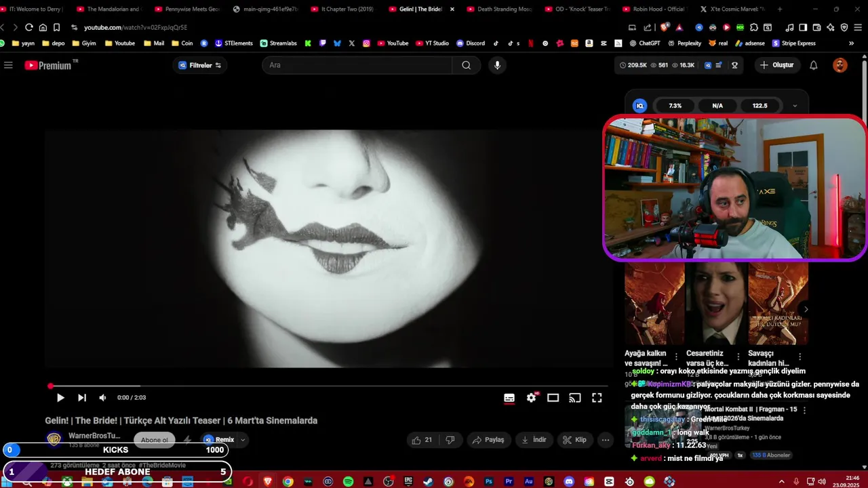Open the vidIQ Filtreler filter button
The image size is (868, 488).
pos(200,65)
